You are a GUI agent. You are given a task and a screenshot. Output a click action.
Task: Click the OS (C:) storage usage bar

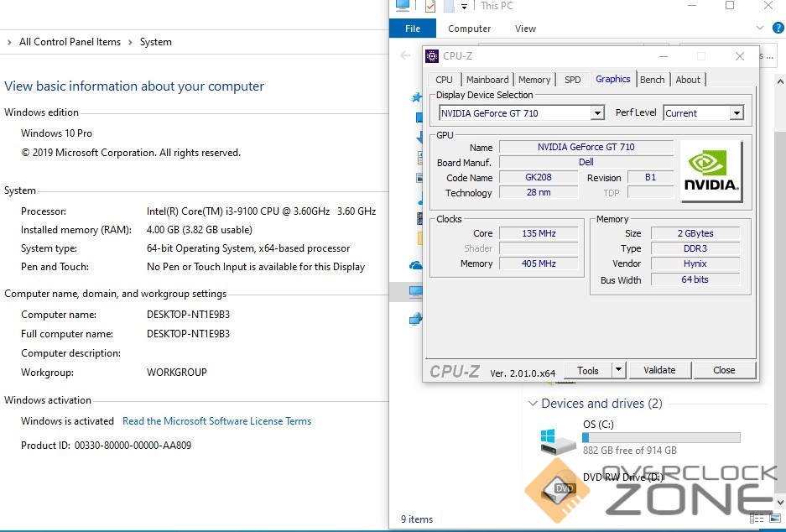pos(661,438)
